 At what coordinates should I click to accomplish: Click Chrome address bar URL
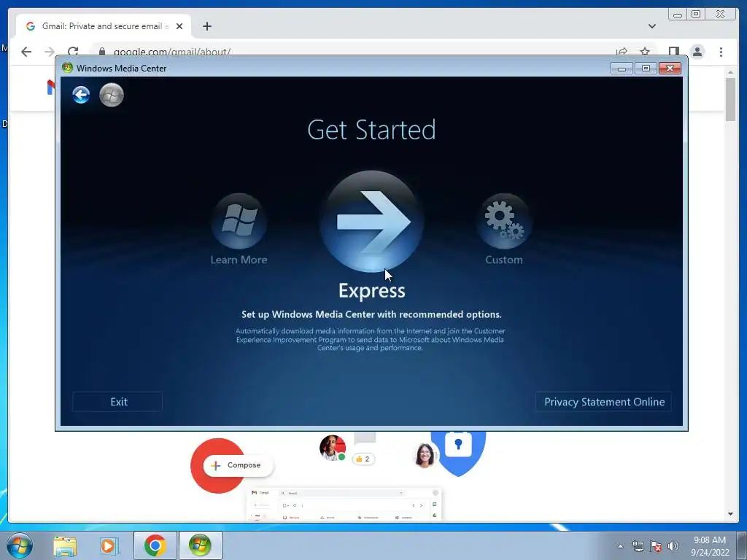point(172,52)
